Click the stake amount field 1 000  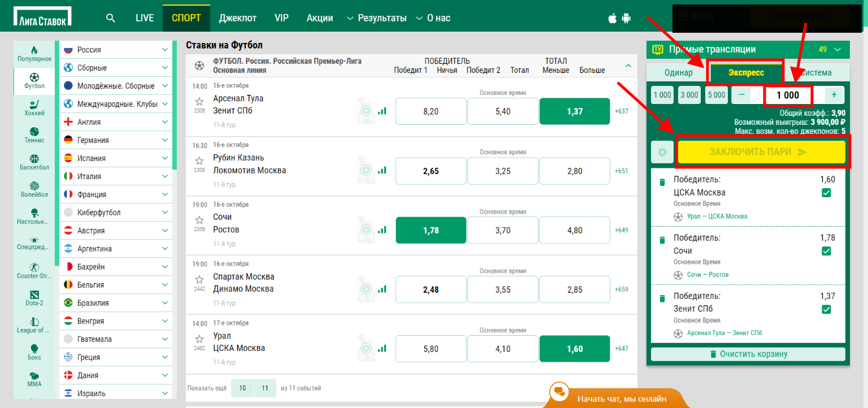788,96
